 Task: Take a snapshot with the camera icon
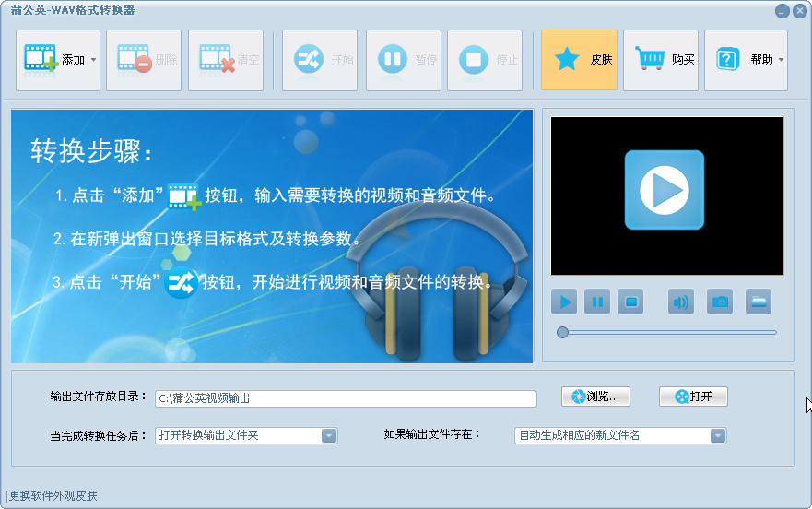click(x=720, y=302)
